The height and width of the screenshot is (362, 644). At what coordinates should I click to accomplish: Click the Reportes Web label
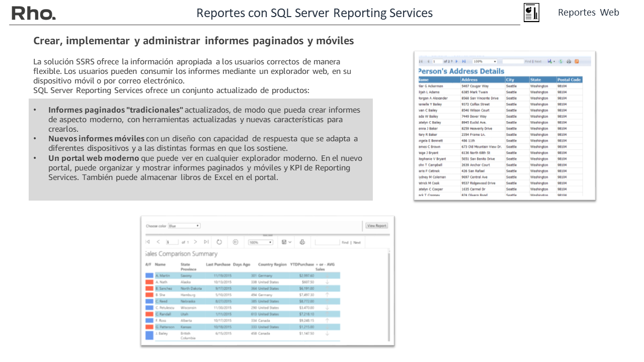tap(589, 13)
